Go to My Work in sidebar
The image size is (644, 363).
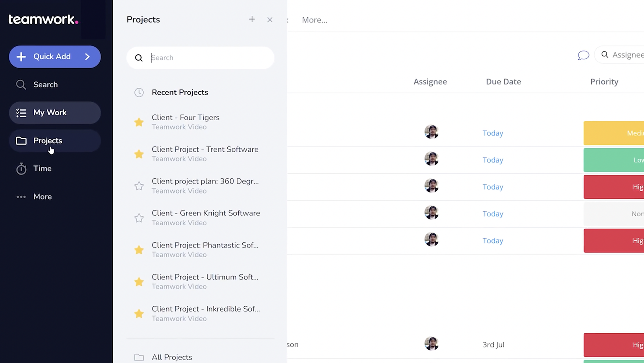pos(55,113)
